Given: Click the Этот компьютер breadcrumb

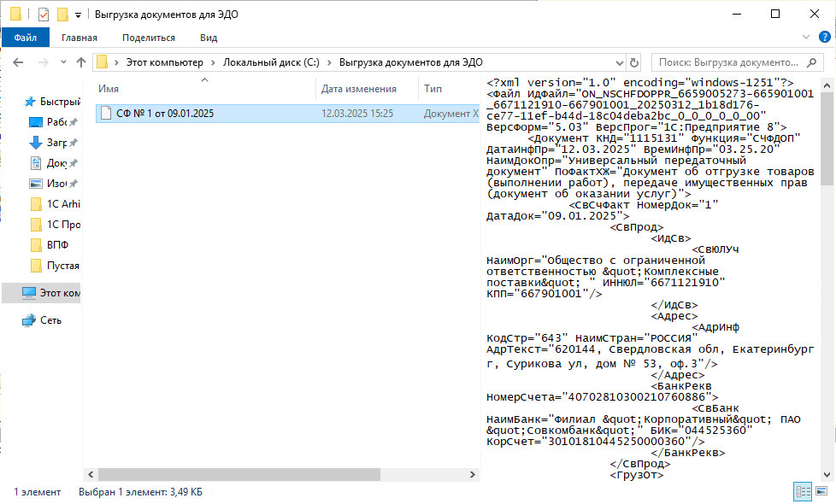Looking at the screenshot, I should [x=165, y=62].
